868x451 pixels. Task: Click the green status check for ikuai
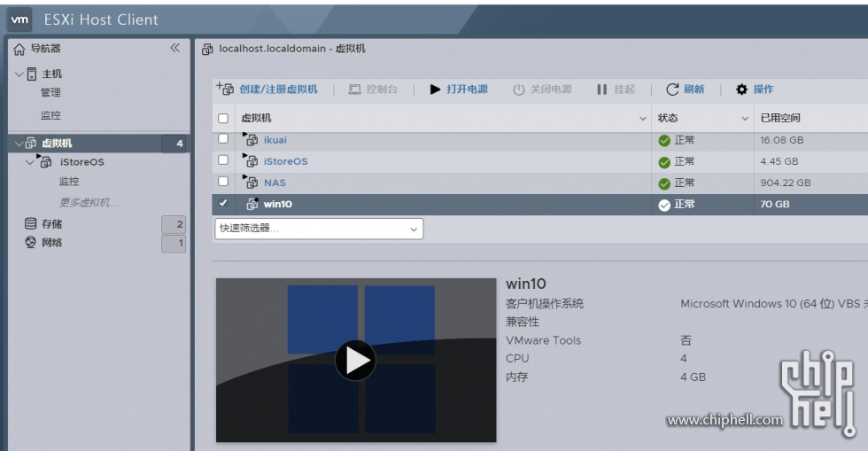[664, 141]
